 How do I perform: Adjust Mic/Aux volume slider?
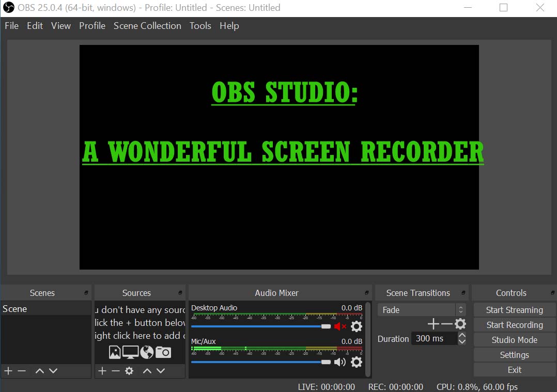coord(261,362)
